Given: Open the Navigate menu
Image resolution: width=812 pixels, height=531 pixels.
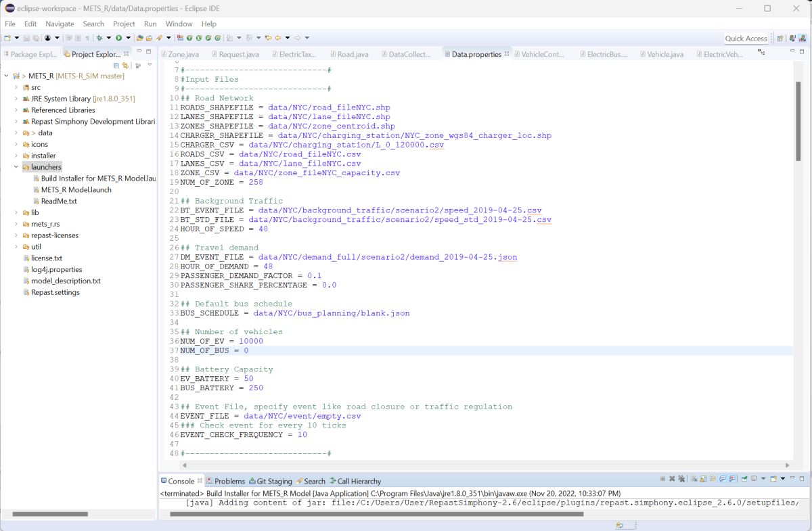Looking at the screenshot, I should 60,24.
